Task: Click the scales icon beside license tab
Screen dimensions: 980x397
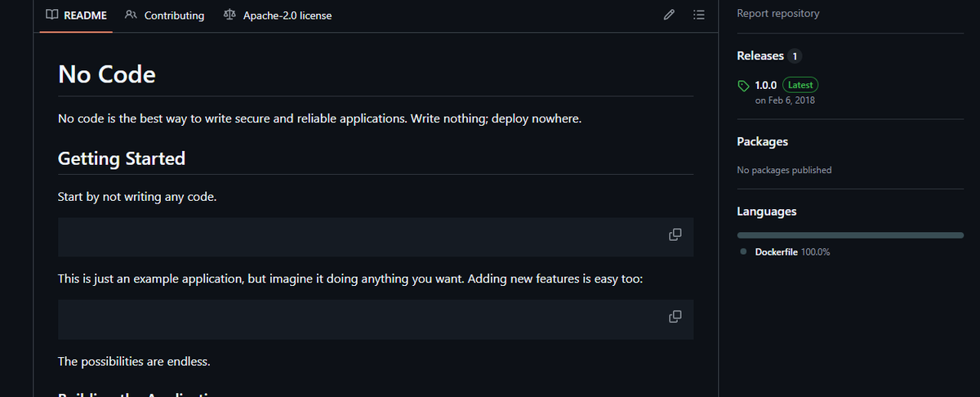Action: pos(229,15)
